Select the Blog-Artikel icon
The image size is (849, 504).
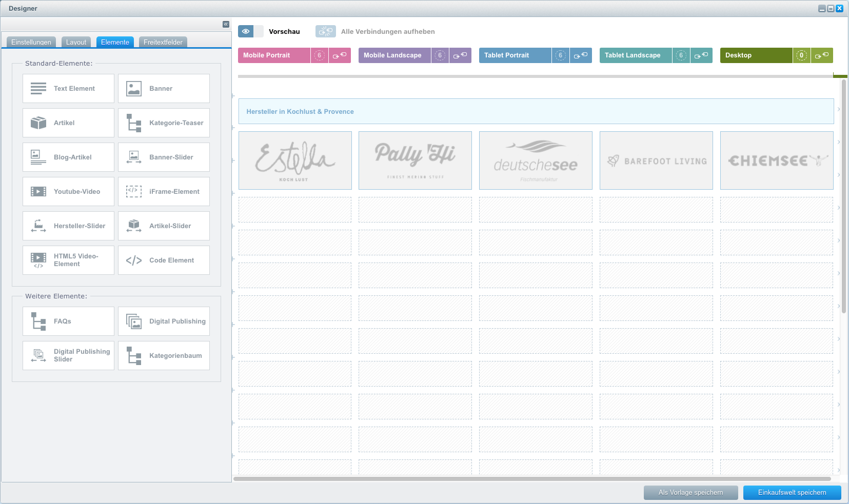tap(38, 157)
